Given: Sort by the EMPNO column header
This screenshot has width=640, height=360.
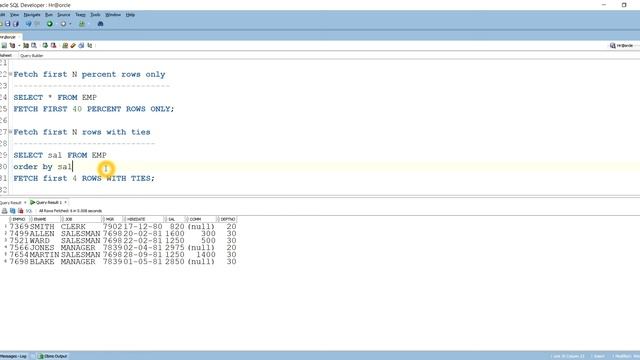Looking at the screenshot, I should pos(19,220).
